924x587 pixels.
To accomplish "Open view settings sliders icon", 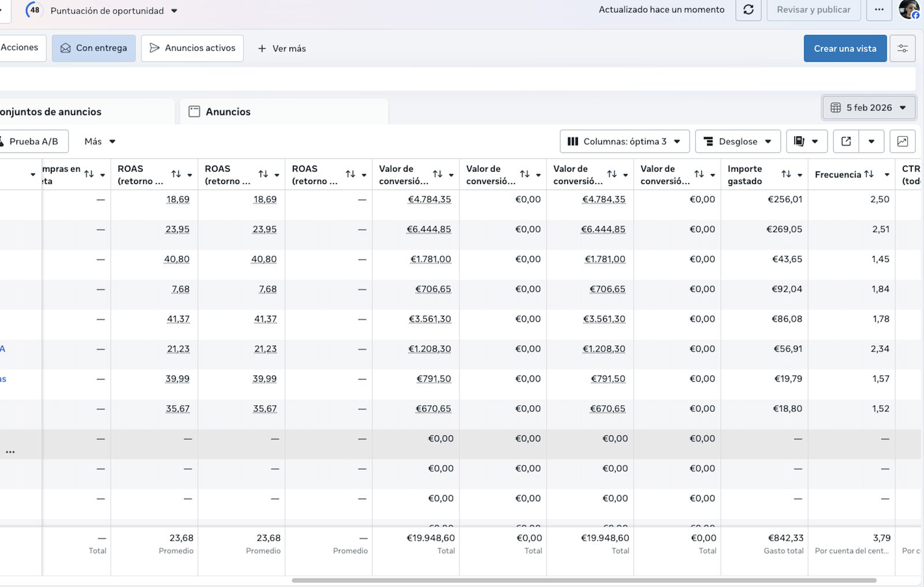I will pos(903,48).
